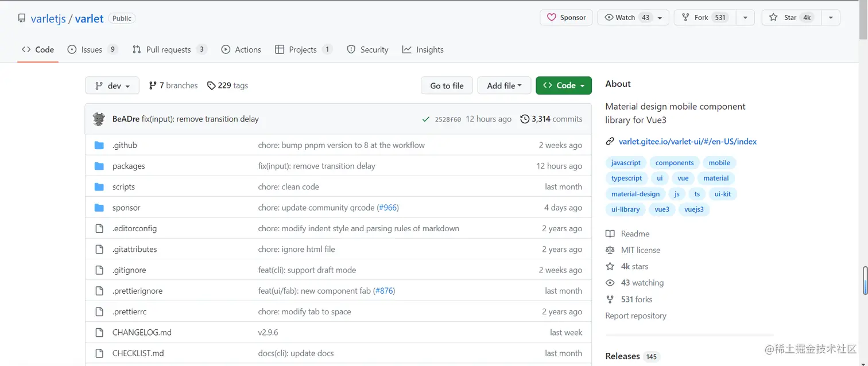Open the MIT license link
The width and height of the screenshot is (868, 366).
[x=633, y=250]
